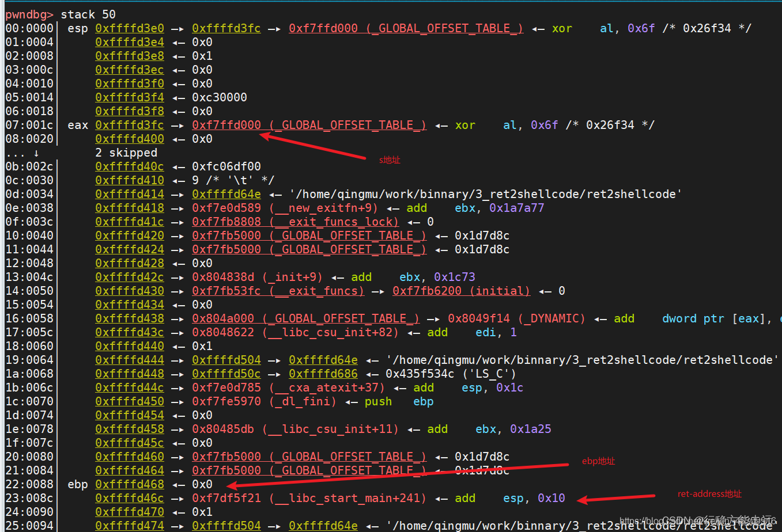Select stack address 0xffffd464
This screenshot has height=532, width=782.
[x=130, y=470]
